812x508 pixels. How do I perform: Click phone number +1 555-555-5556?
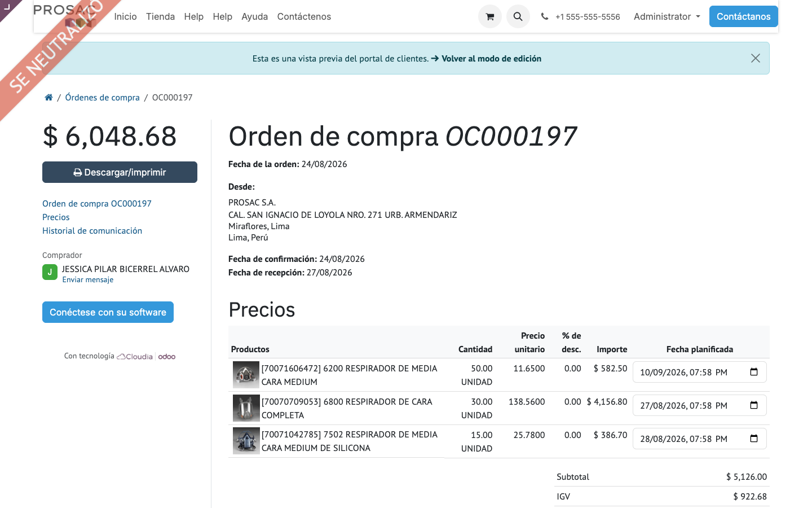point(588,17)
